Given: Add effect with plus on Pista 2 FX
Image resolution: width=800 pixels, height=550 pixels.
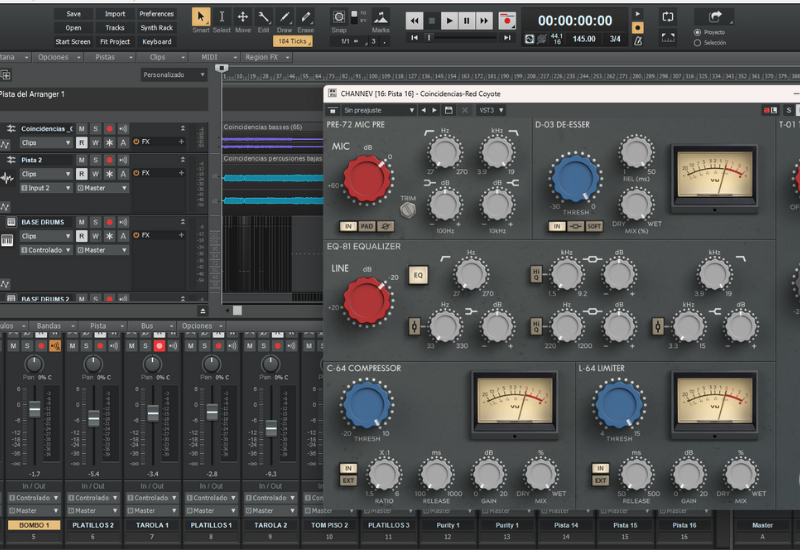Looking at the screenshot, I should (181, 173).
